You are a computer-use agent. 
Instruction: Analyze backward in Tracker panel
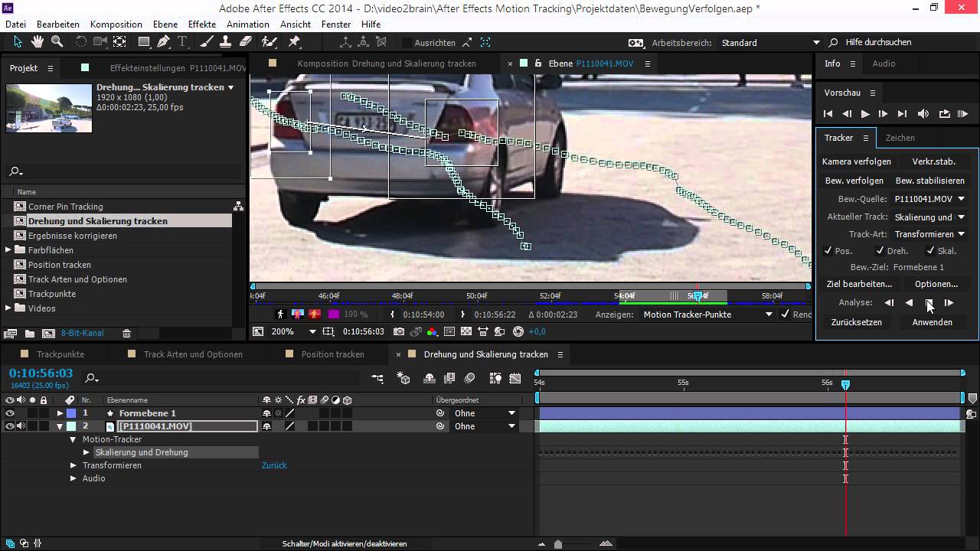point(909,303)
